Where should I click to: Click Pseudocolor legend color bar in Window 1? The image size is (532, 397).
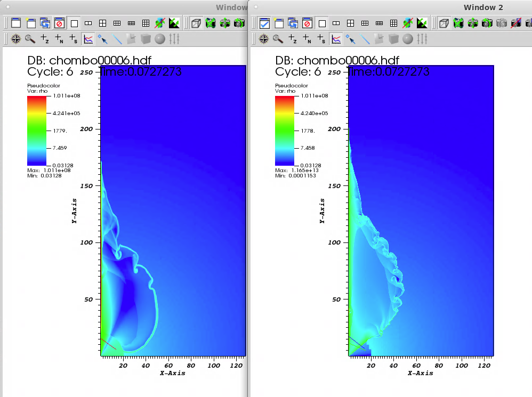[37, 131]
